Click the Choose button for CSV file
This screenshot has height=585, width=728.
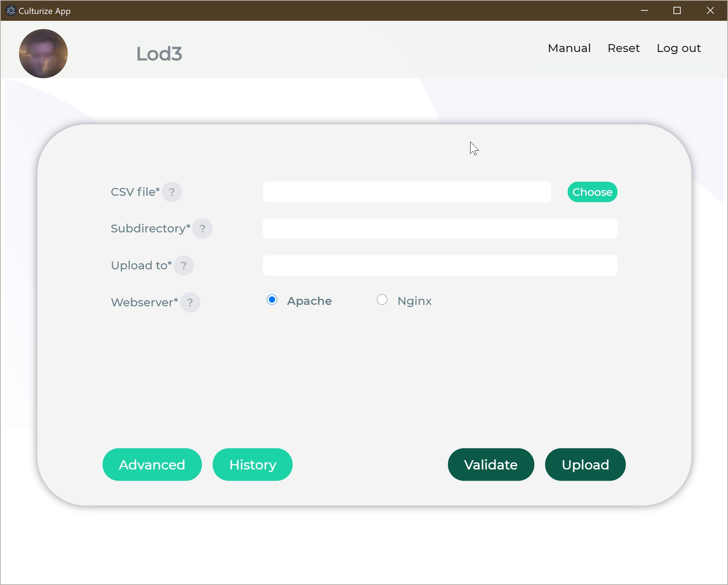(592, 192)
